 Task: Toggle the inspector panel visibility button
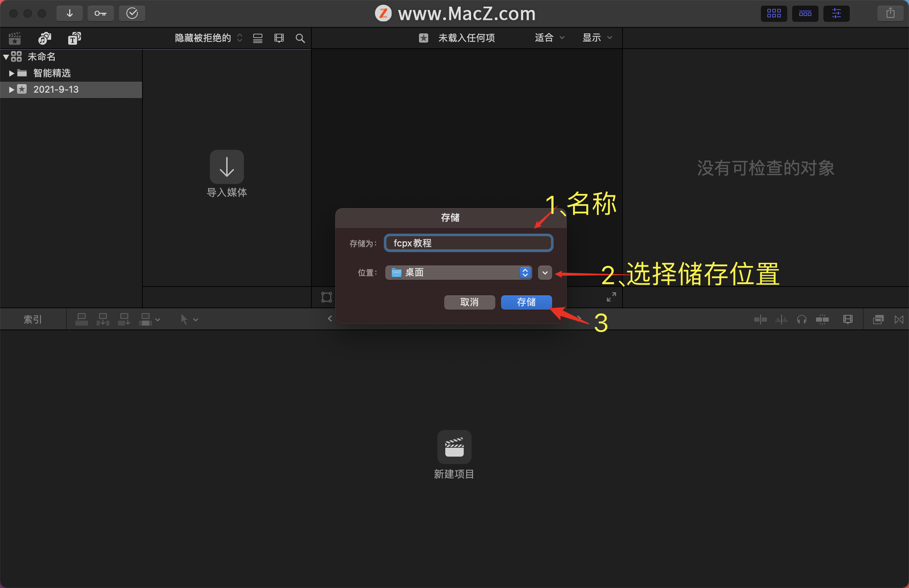(836, 13)
